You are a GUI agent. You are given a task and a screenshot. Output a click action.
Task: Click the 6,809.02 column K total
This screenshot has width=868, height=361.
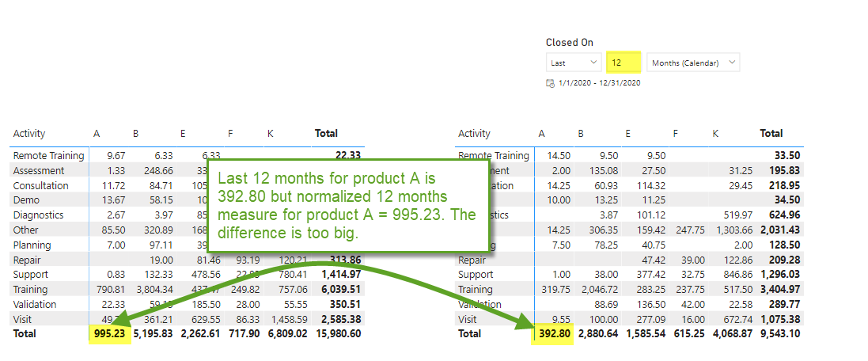(x=288, y=334)
